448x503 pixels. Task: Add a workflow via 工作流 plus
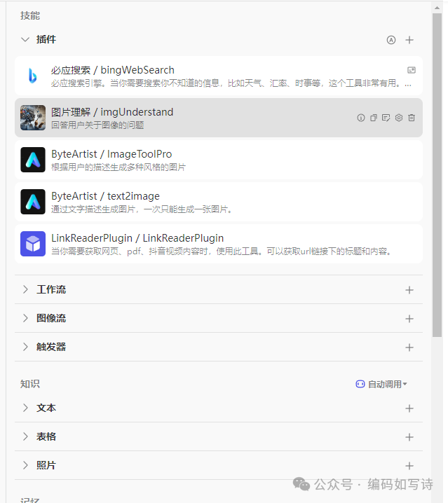point(409,290)
